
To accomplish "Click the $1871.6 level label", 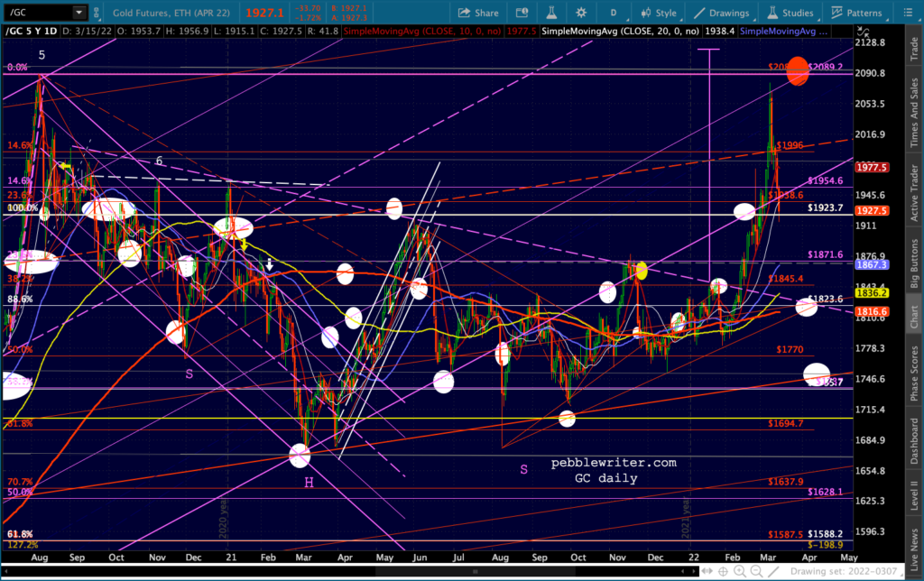I will coord(825,254).
